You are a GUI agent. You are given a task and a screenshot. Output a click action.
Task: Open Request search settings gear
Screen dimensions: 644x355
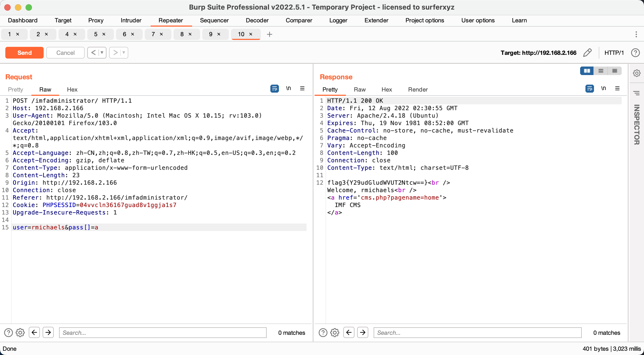tap(20, 333)
